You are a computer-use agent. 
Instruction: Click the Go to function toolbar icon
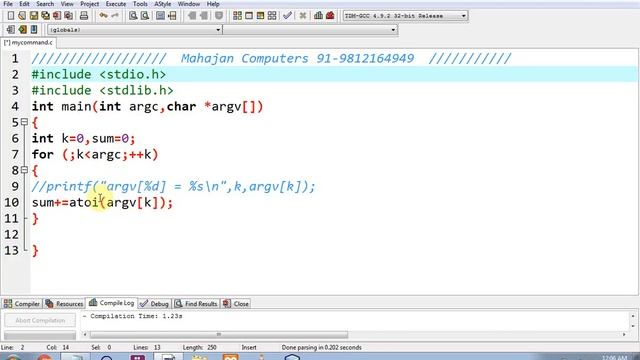(160, 16)
